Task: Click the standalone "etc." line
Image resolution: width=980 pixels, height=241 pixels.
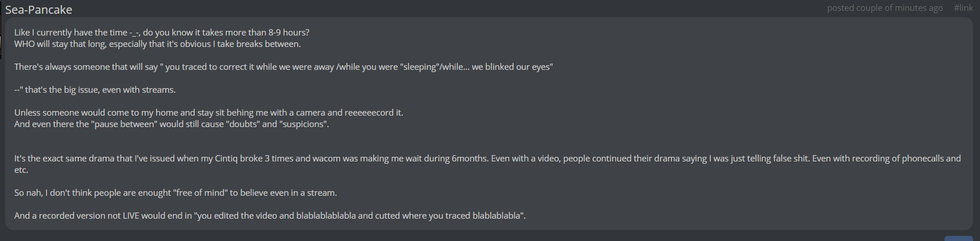Action: click(21, 170)
